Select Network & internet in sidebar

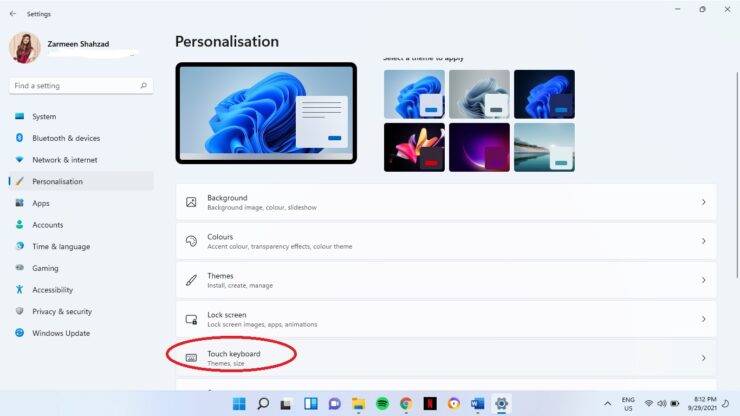[64, 160]
